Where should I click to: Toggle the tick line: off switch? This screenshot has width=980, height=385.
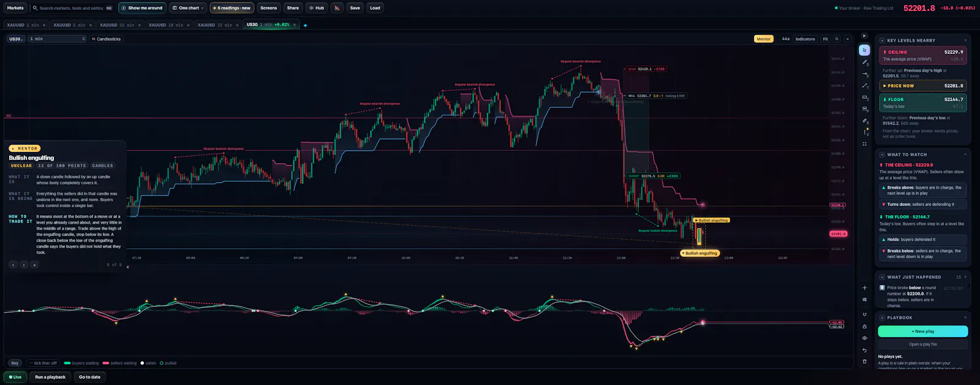(43, 363)
